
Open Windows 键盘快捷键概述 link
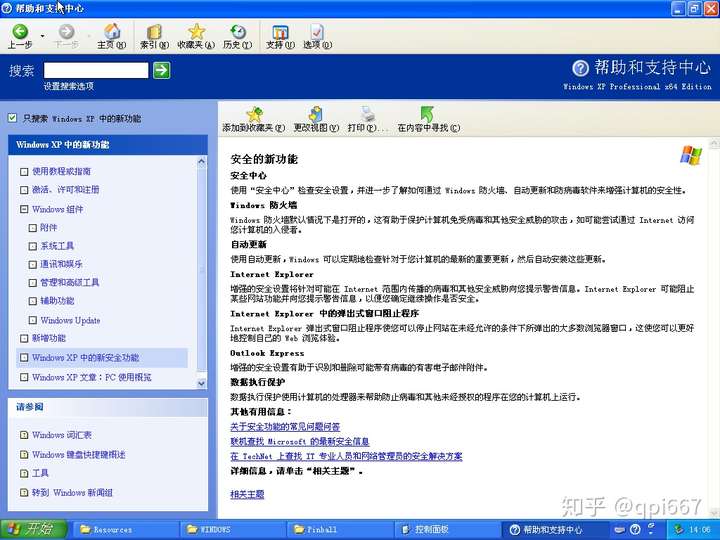click(79, 455)
